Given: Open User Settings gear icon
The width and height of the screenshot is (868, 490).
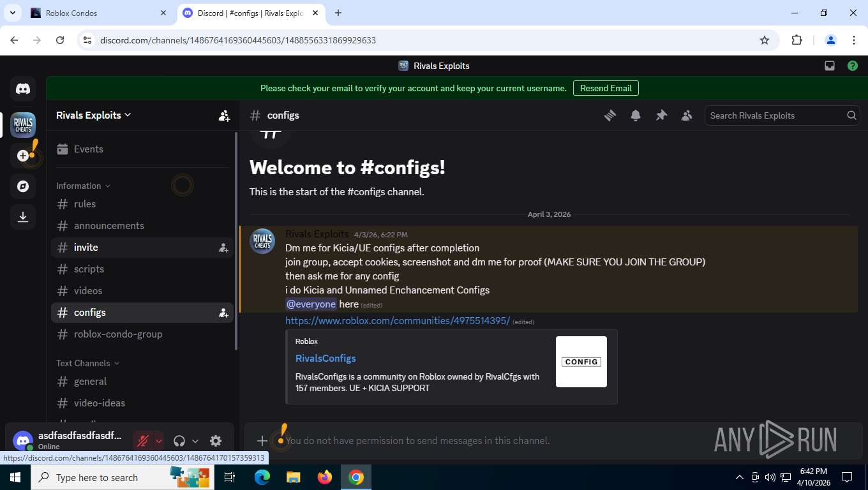Looking at the screenshot, I should coord(216,441).
